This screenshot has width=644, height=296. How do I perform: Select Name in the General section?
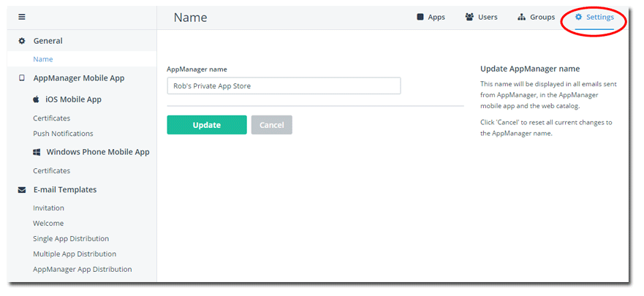click(x=43, y=59)
